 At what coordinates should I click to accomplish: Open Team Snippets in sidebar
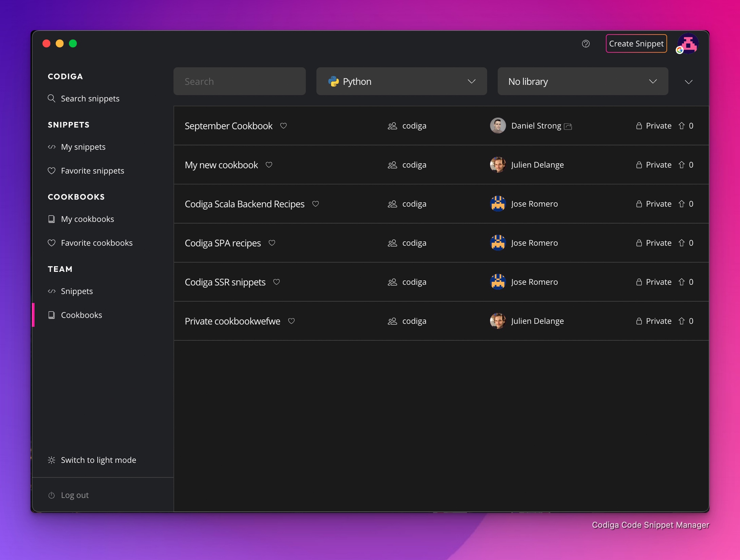(77, 291)
